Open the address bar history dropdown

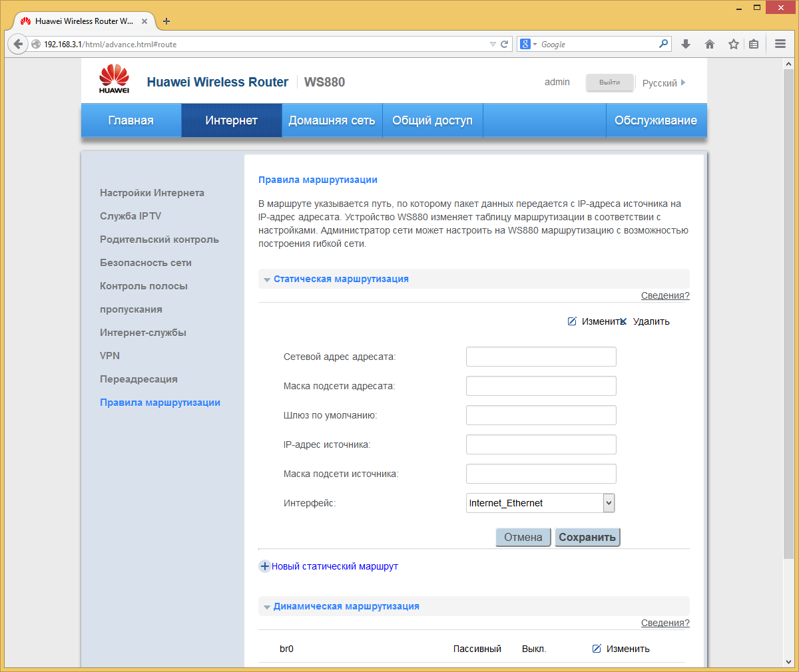(493, 44)
